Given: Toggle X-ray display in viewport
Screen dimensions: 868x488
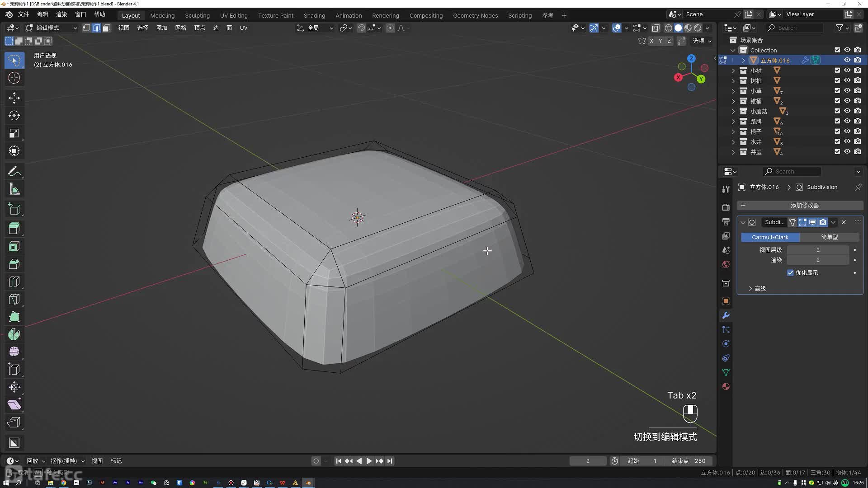Looking at the screenshot, I should (x=656, y=28).
